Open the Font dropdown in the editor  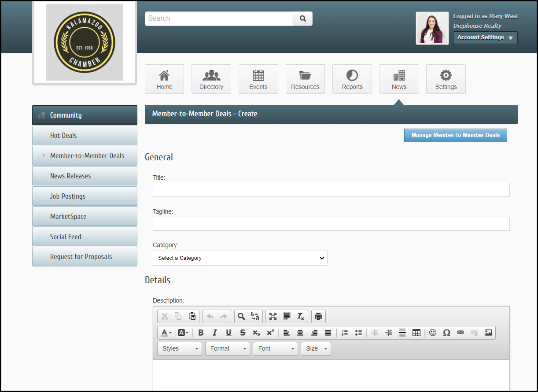(x=275, y=348)
